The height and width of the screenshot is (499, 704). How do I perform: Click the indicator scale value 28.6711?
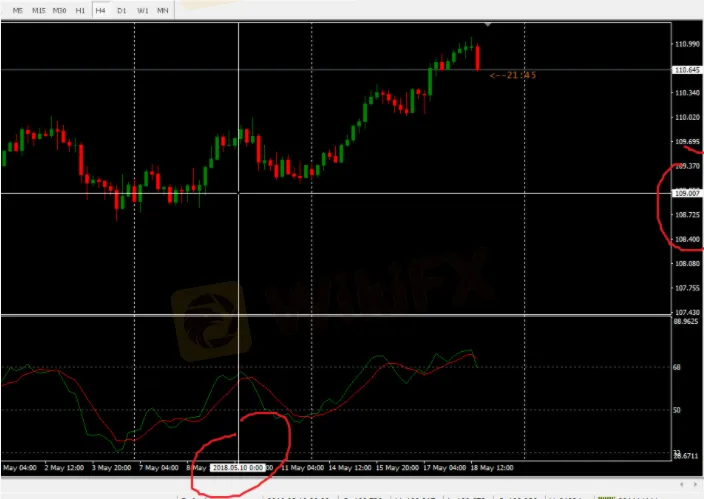click(686, 456)
